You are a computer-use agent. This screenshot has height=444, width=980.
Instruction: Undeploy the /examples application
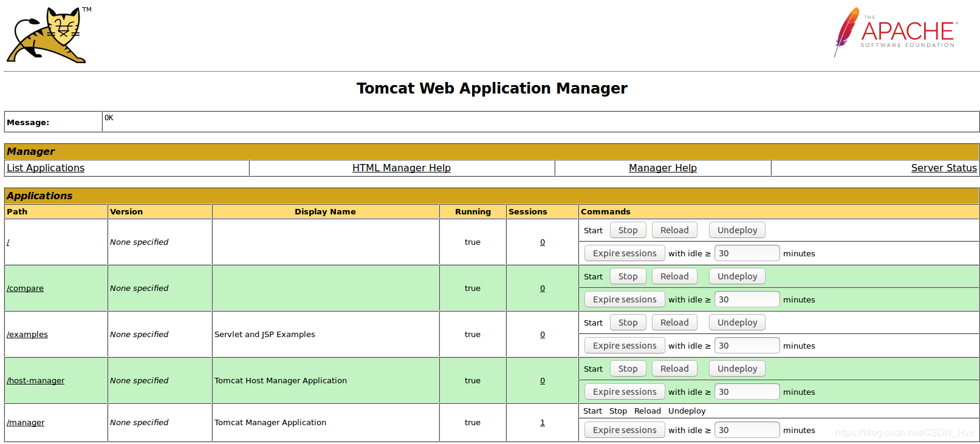click(737, 323)
